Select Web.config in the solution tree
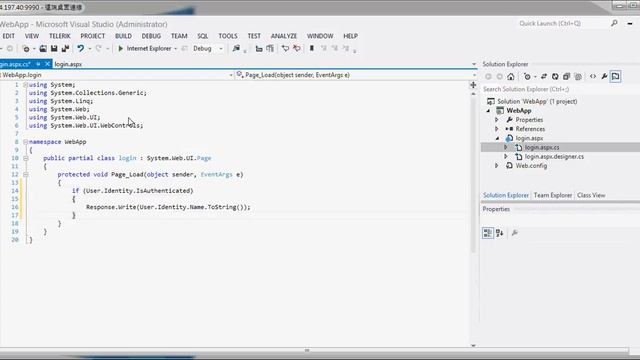The width and height of the screenshot is (640, 360). pos(531,166)
